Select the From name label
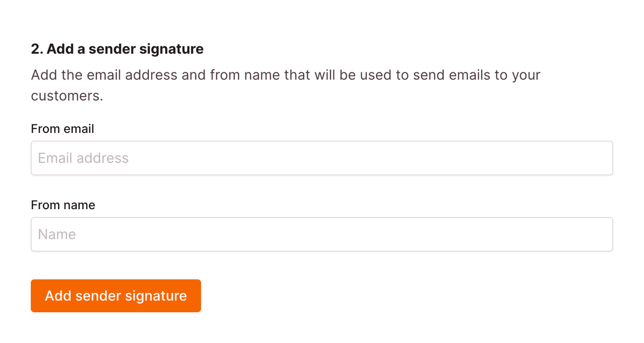The height and width of the screenshot is (343, 644). (63, 205)
